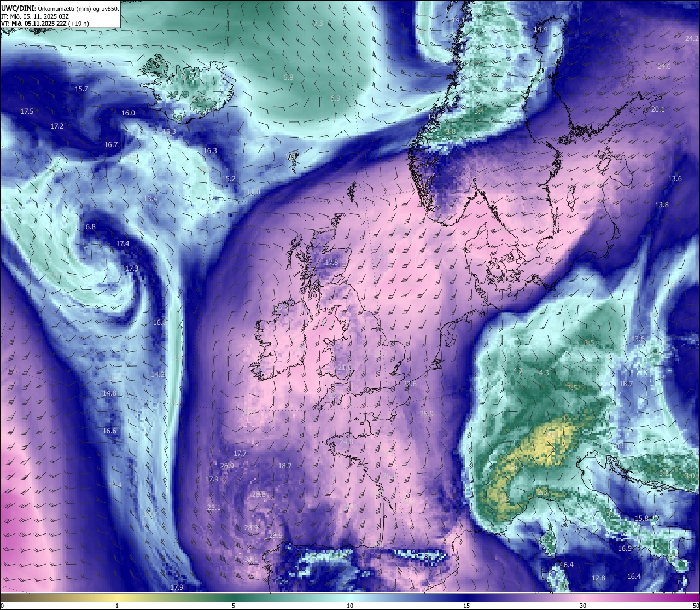The image size is (700, 610).
Task: Click the 17.7 value in the Bay of Biscay
Action: (x=240, y=453)
